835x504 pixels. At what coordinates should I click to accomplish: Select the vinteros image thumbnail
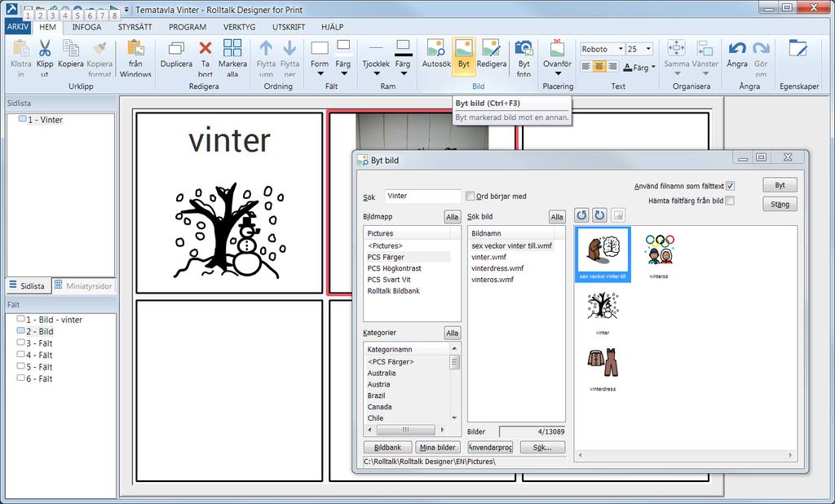pos(659,255)
